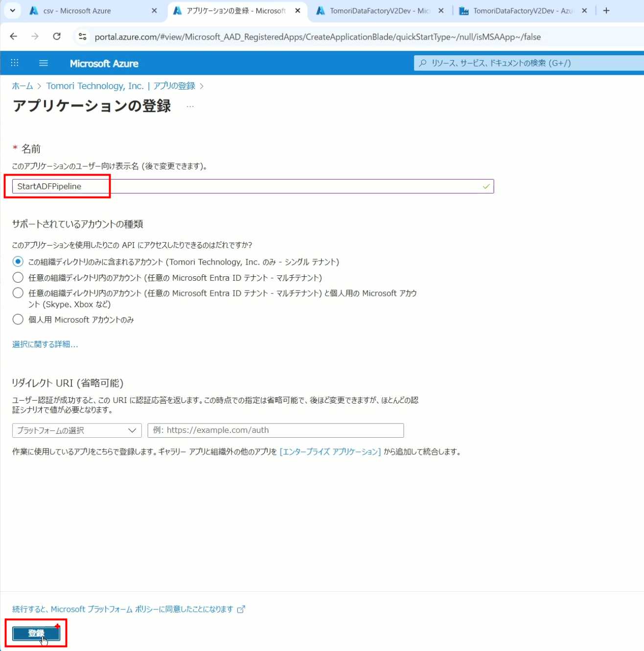This screenshot has height=651, width=644.
Task: Reload the page with browser refresh icon
Action: [57, 37]
